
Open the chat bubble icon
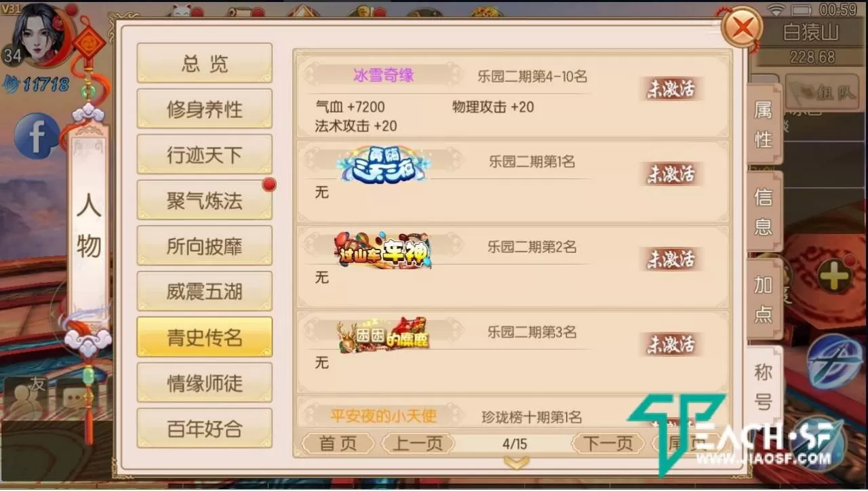click(73, 398)
